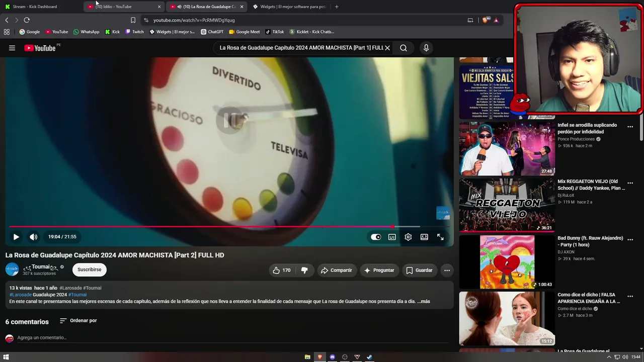Image resolution: width=644 pixels, height=362 pixels.
Task: Click the #Larosade hashtag in blue
Action: (21, 295)
